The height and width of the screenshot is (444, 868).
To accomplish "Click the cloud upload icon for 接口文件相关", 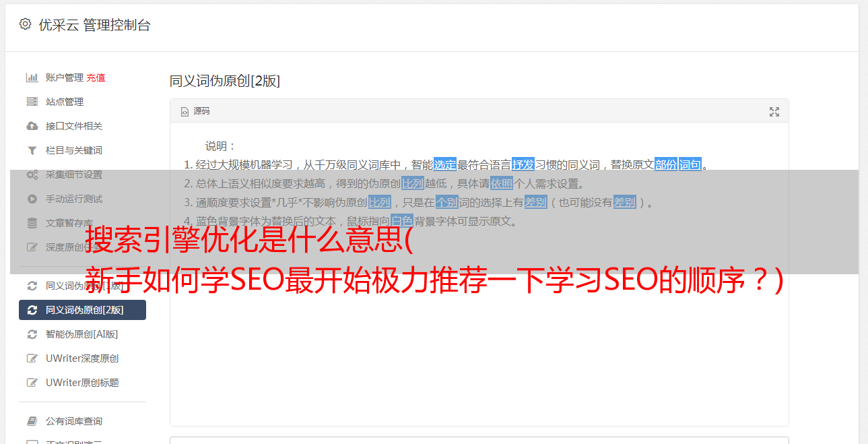I will coord(32,126).
